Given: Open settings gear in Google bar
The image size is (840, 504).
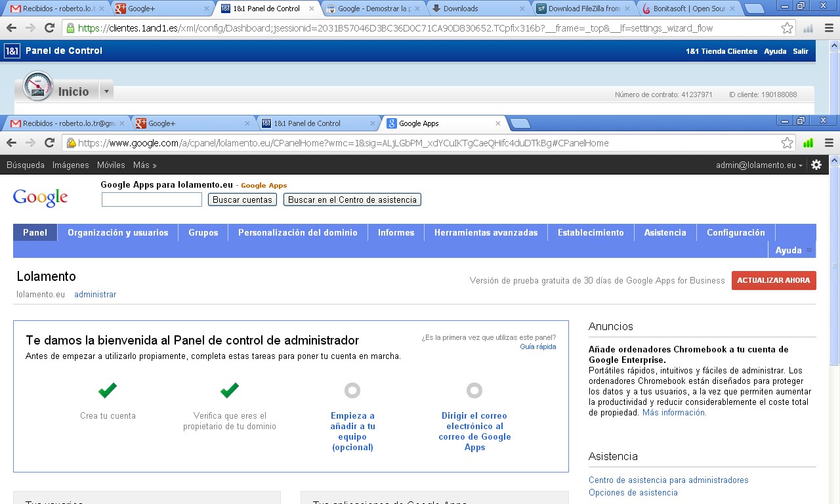Looking at the screenshot, I should coord(816,165).
